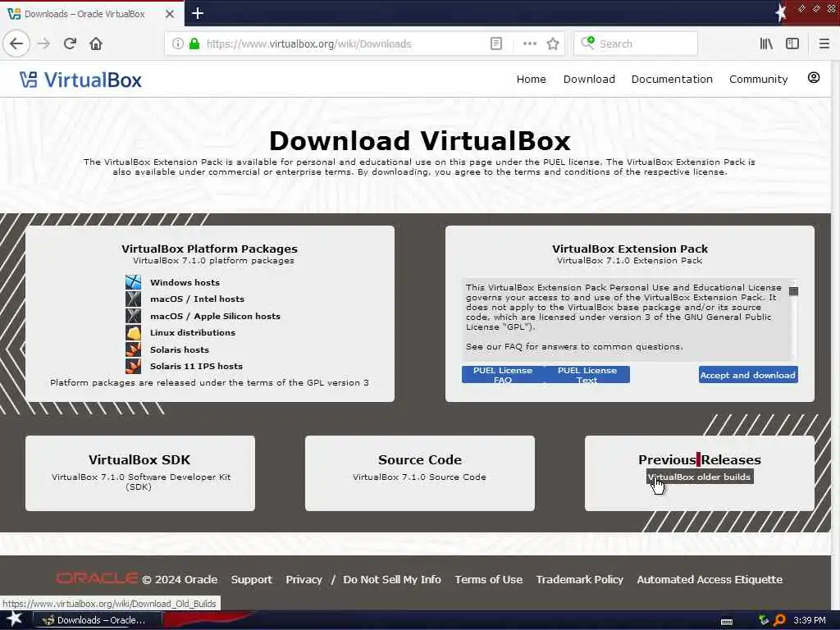Open the Oracle footer logo
This screenshot has height=630, width=840.
point(97,578)
